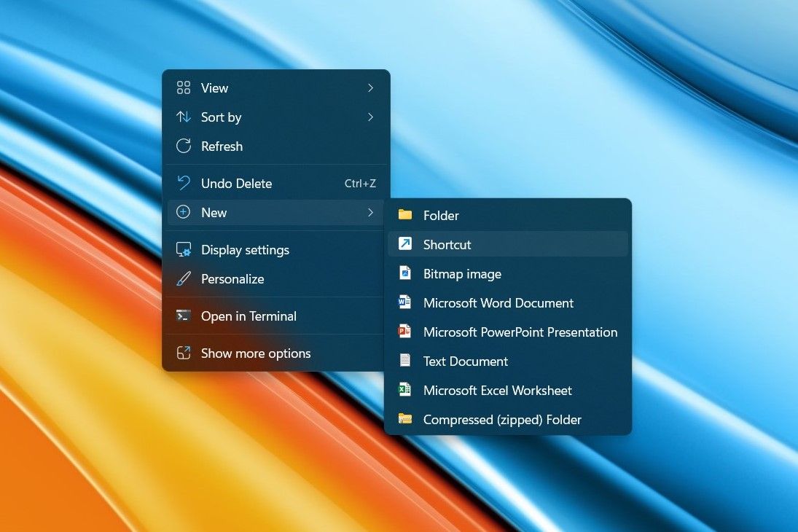Expand the Sort by submenu chevron
This screenshot has height=532, width=798.
[x=370, y=117]
